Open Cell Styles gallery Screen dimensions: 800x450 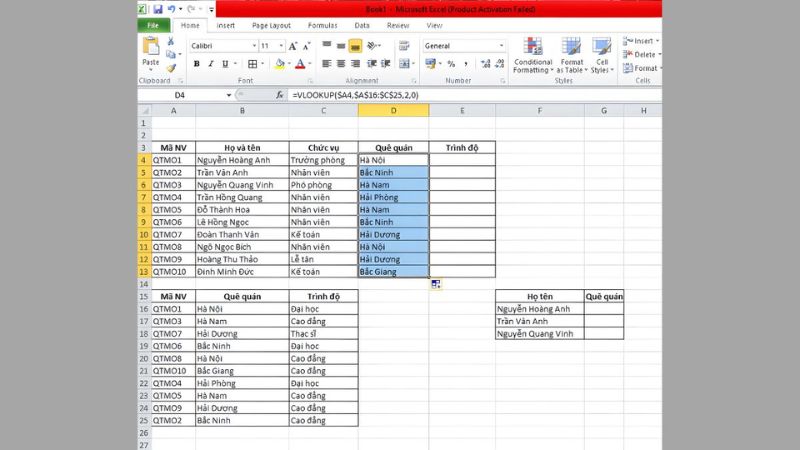tap(602, 55)
